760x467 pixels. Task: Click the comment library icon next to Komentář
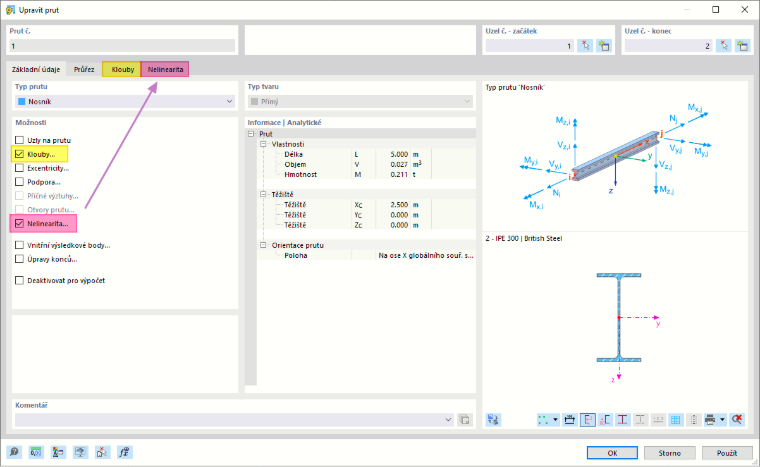(464, 419)
